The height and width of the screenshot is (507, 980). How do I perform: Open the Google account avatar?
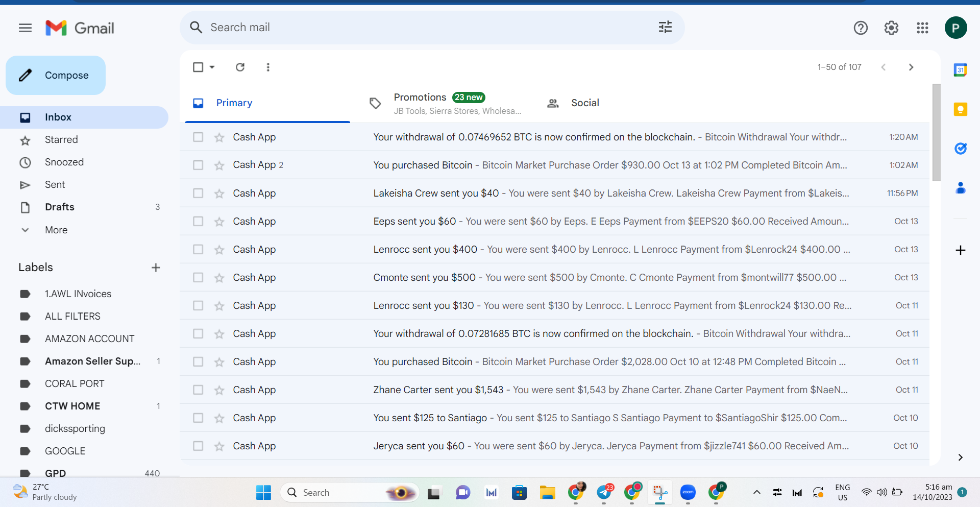click(x=955, y=28)
